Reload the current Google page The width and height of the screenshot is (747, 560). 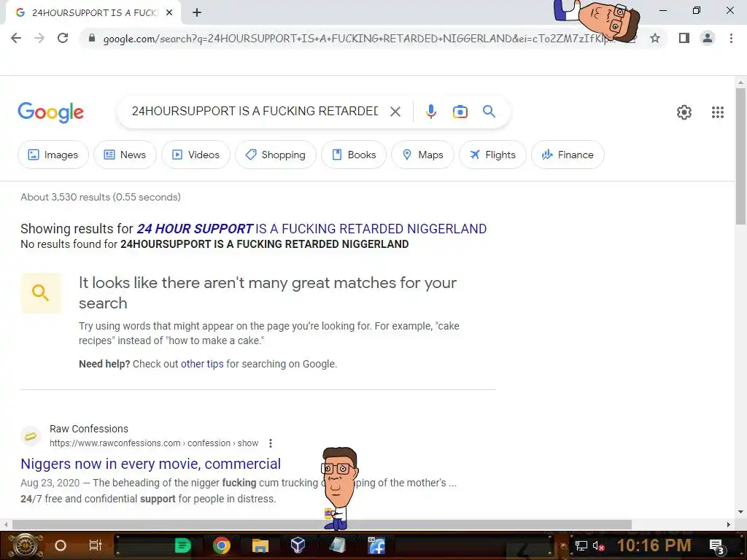[63, 38]
